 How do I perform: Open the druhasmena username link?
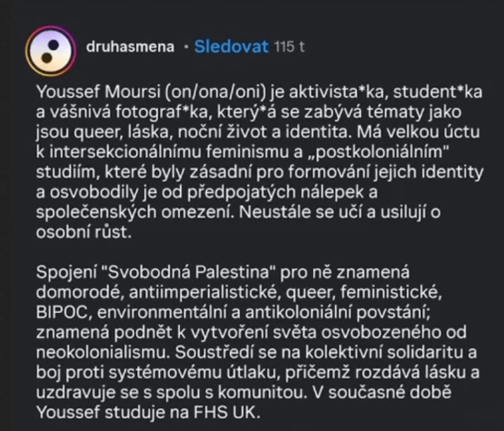coord(130,47)
